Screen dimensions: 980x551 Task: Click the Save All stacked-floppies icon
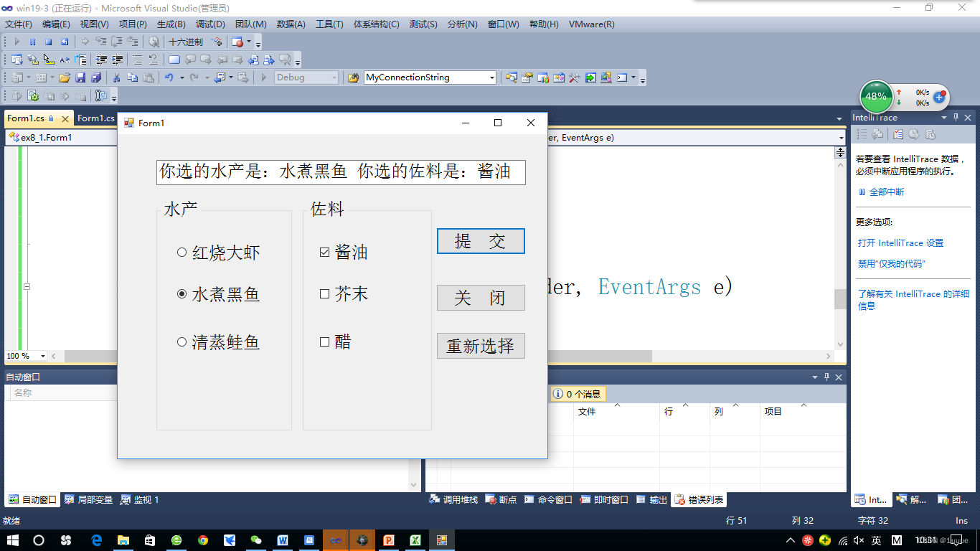[96, 77]
